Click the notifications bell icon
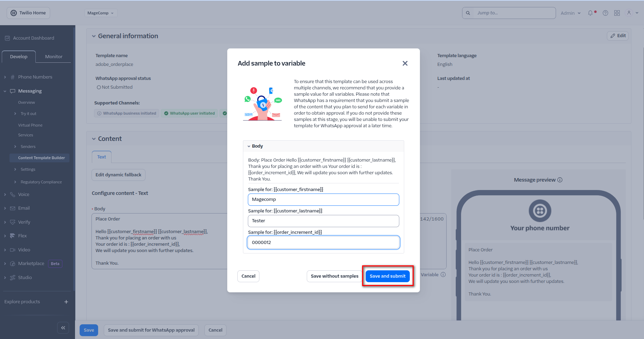 click(590, 13)
